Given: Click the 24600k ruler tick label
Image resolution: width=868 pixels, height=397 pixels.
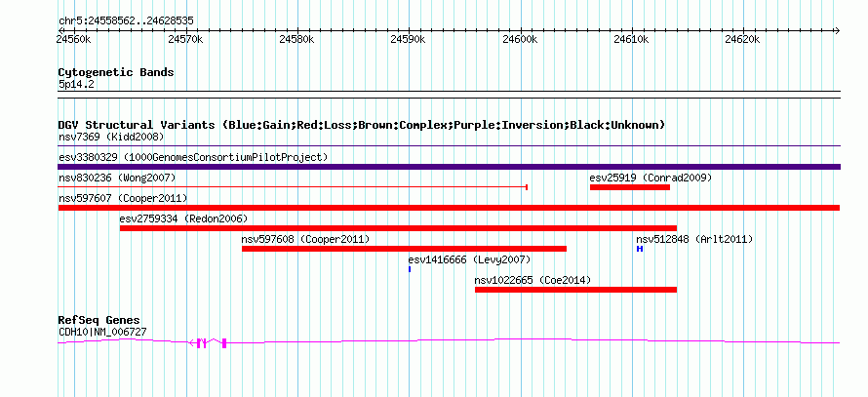Looking at the screenshot, I should click(x=519, y=39).
